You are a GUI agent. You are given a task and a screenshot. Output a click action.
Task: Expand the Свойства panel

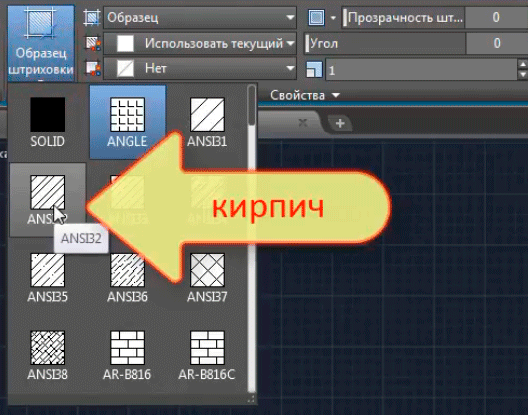305,95
